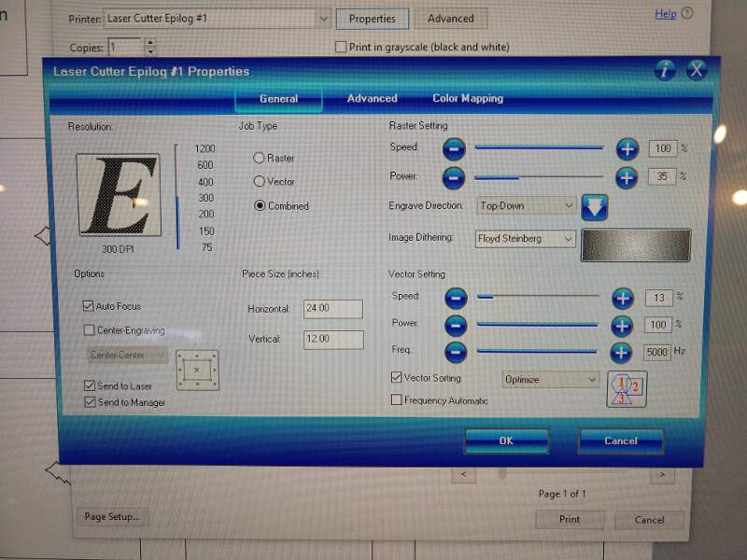
Task: Increase copies with the up stepper arrow
Action: (x=150, y=42)
